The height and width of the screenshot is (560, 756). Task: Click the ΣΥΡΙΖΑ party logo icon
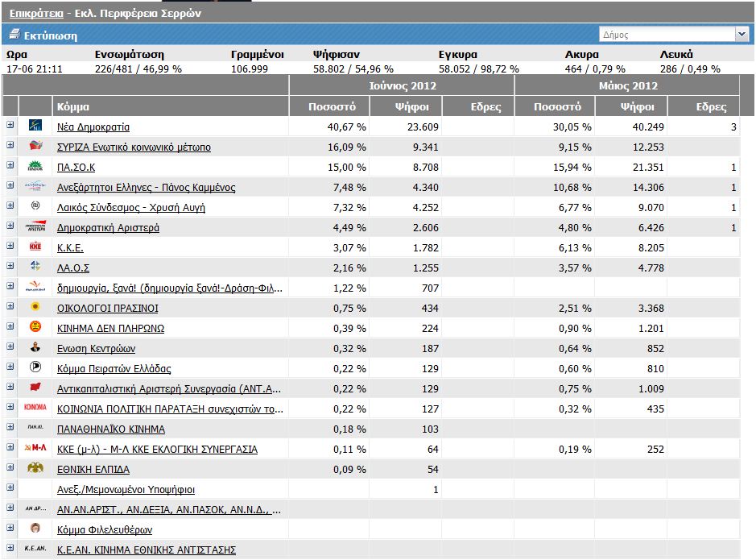(35, 147)
